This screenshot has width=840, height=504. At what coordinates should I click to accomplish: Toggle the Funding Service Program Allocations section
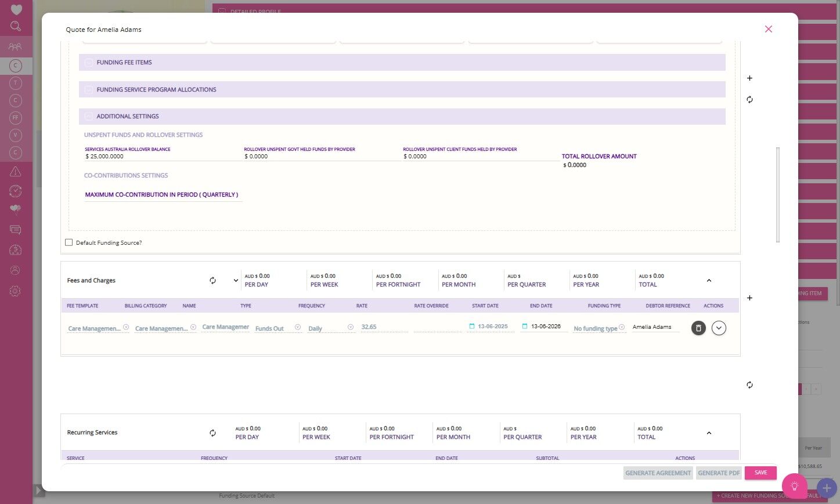(x=402, y=89)
